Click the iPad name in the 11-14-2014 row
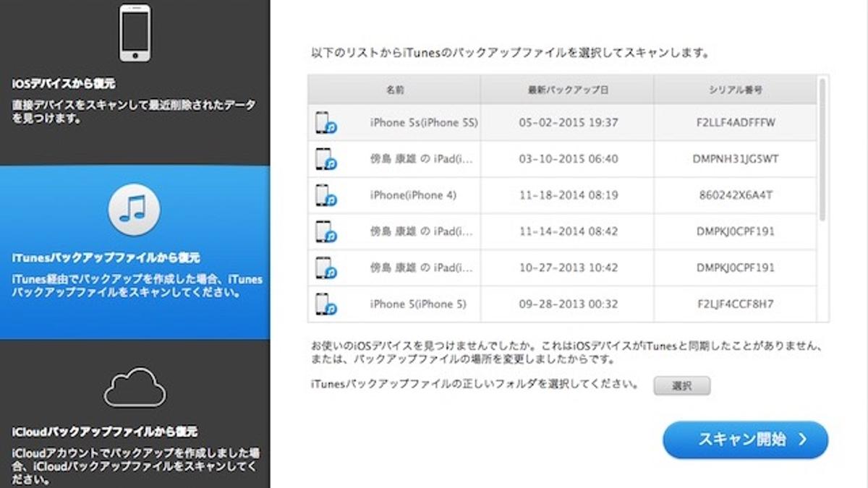This screenshot has height=488, width=868. tap(421, 231)
